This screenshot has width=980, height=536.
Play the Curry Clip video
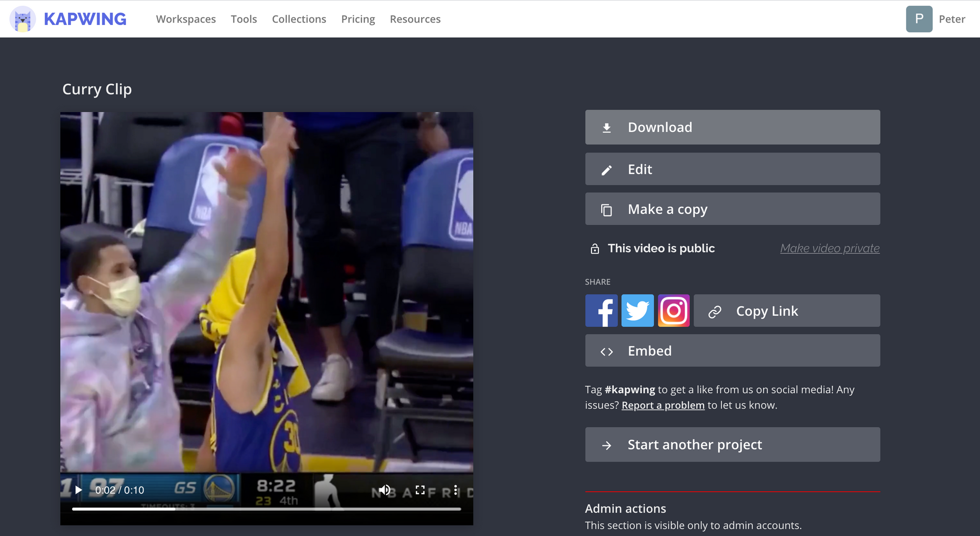coord(78,490)
